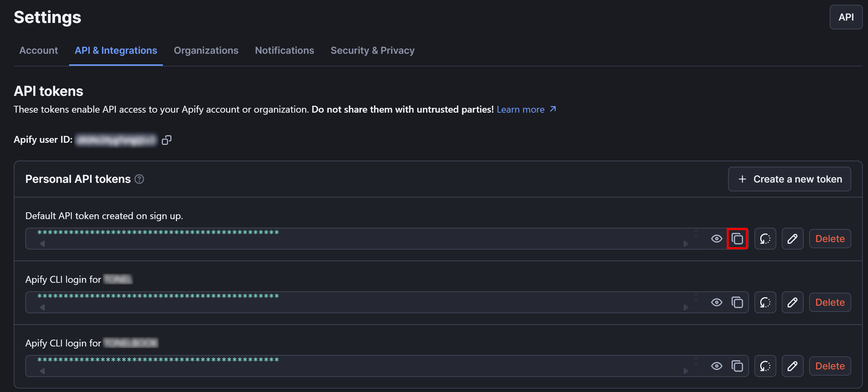Open the Learn more link
This screenshot has width=868, height=392.
tap(520, 109)
